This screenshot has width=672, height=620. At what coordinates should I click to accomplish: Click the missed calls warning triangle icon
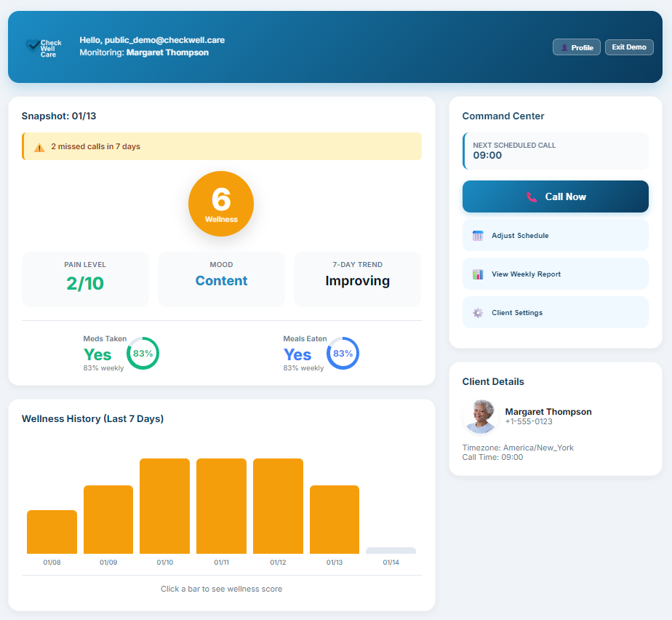[x=39, y=146]
